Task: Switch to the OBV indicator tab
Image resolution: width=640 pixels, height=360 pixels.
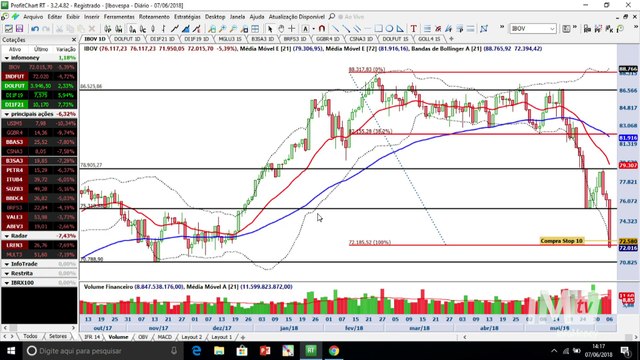Action: tap(143, 337)
